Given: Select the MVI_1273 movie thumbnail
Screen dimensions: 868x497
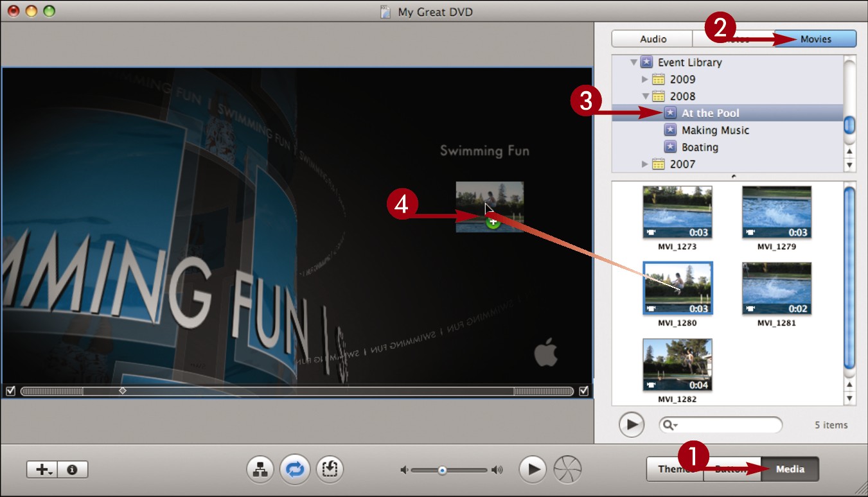Looking at the screenshot, I should (x=677, y=213).
